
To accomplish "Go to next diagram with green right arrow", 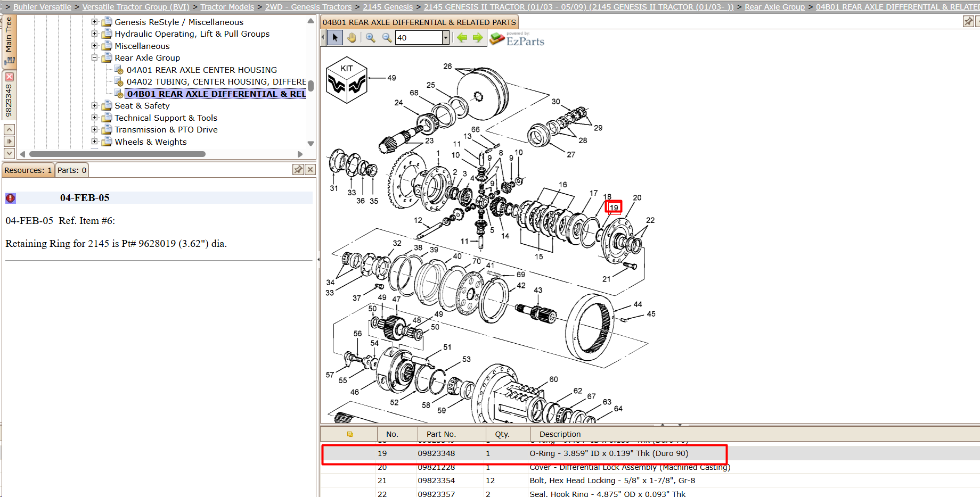I will 478,38.
